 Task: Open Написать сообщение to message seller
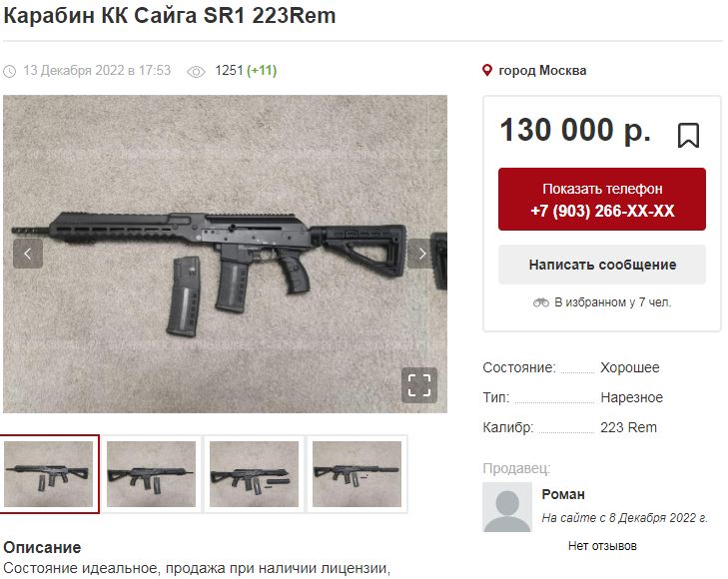tap(602, 265)
